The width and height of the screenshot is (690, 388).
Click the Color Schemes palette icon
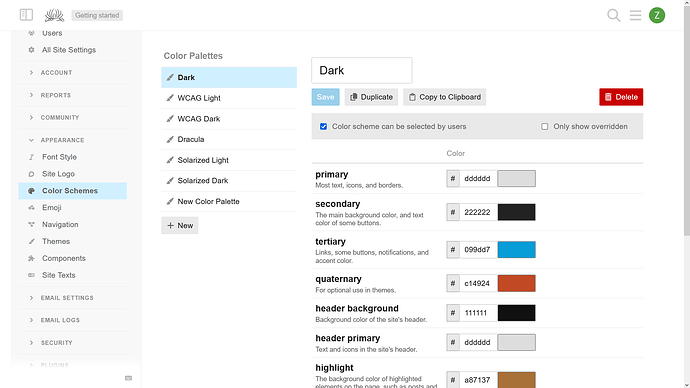click(x=31, y=191)
